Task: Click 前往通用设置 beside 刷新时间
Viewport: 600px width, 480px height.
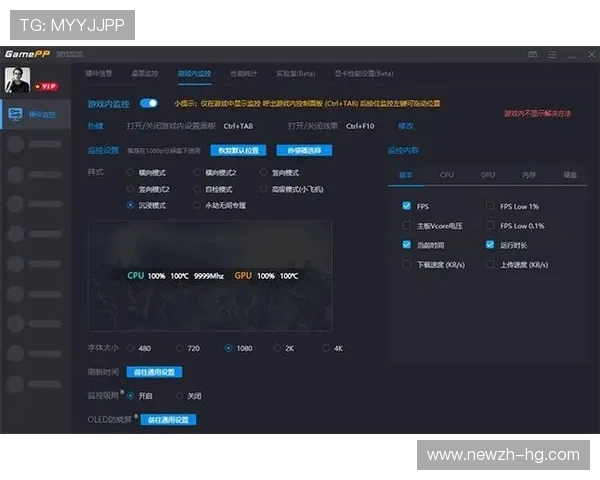Action: [x=154, y=372]
